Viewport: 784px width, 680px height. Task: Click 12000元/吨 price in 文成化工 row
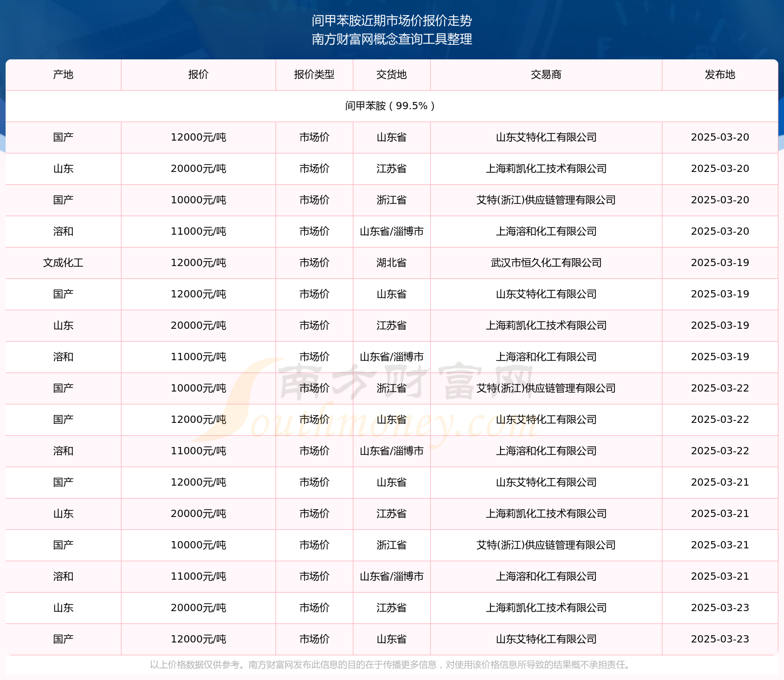[x=198, y=263]
